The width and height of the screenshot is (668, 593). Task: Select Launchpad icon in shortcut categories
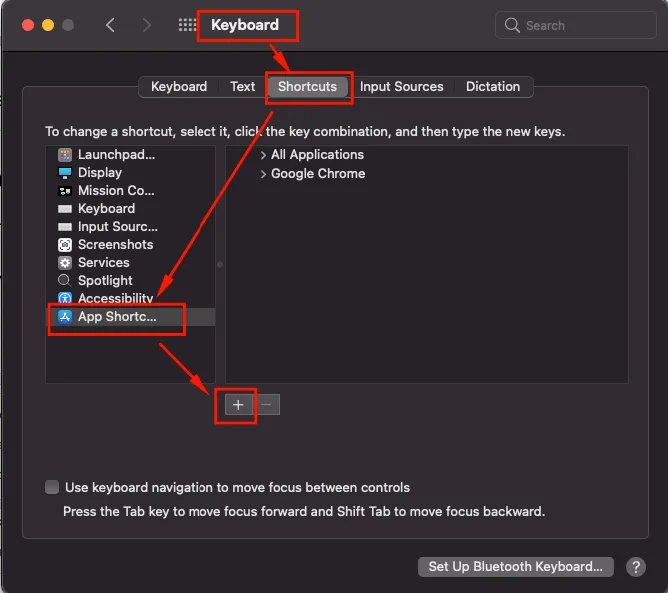tap(65, 155)
